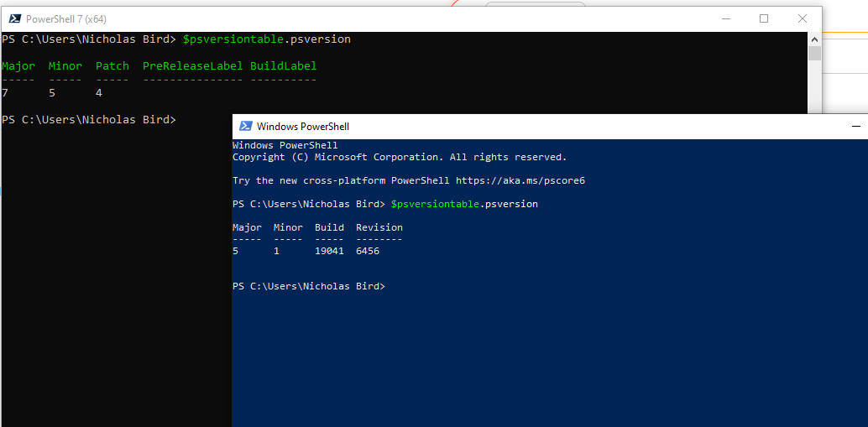Maximize the PowerShell 7 (x64) window
868x427 pixels.
pyautogui.click(x=764, y=18)
